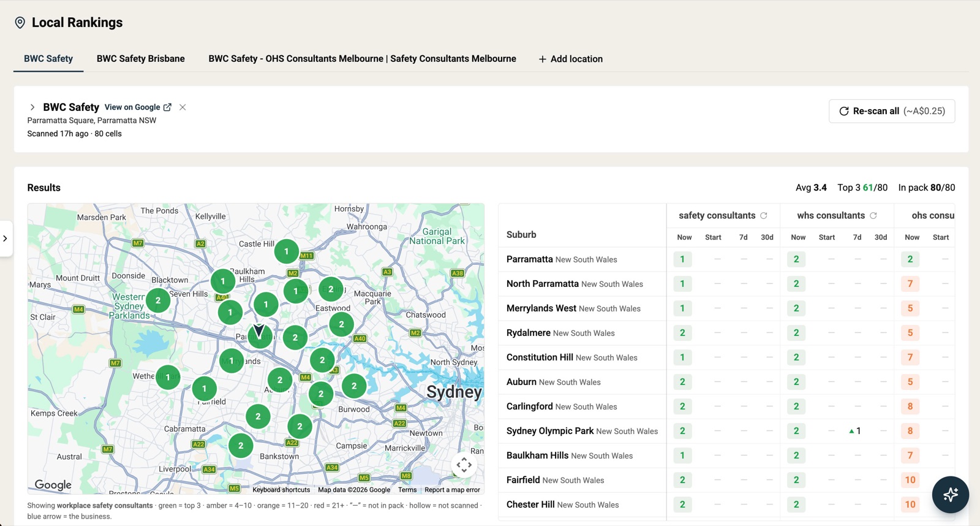Switch to BWC Safety Brisbane tab
The width and height of the screenshot is (980, 526).
(141, 59)
